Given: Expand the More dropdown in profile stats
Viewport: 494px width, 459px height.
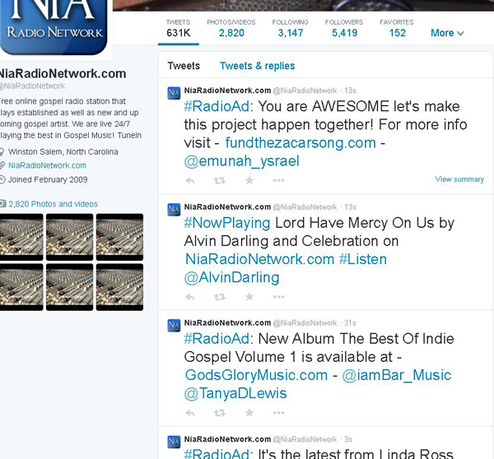Looking at the screenshot, I should (x=447, y=33).
